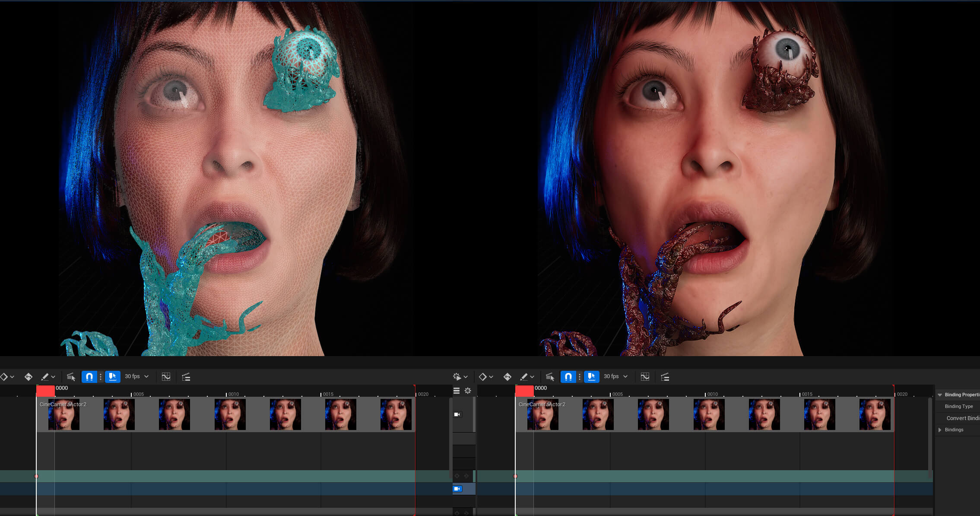
Task: Open the right Sequencer curve editor icon
Action: coord(645,377)
